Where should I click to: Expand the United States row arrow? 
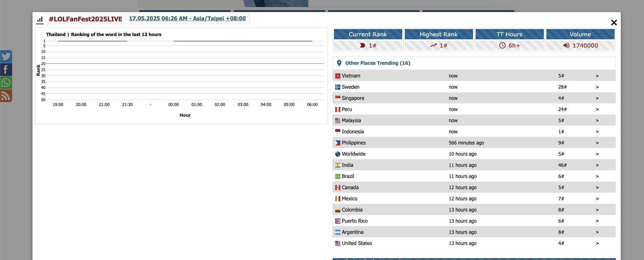597,243
